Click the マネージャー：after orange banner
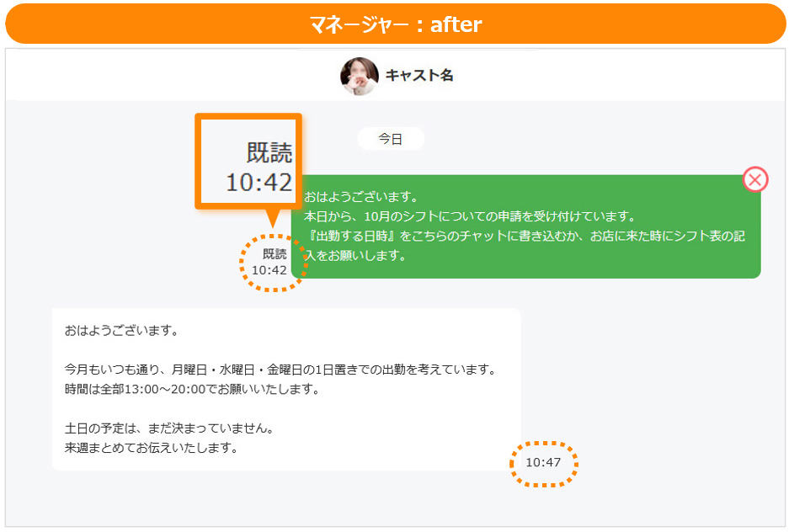The height and width of the screenshot is (532, 789). tap(395, 24)
